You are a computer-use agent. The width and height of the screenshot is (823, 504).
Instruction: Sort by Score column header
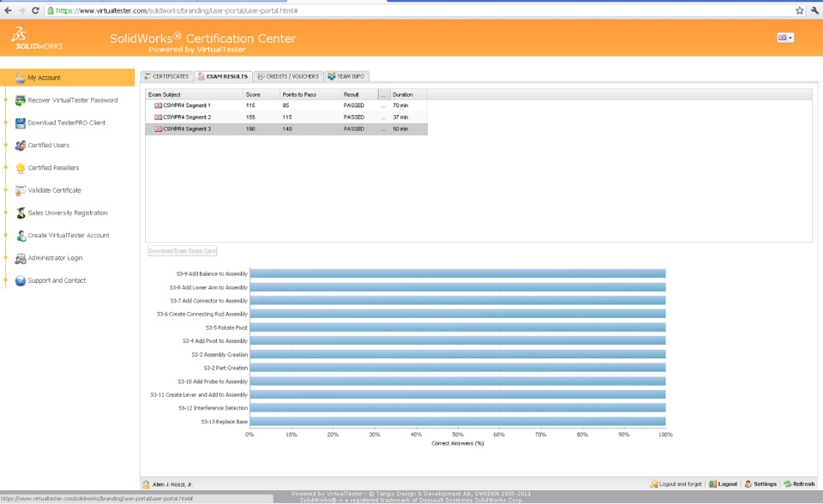pyautogui.click(x=261, y=94)
